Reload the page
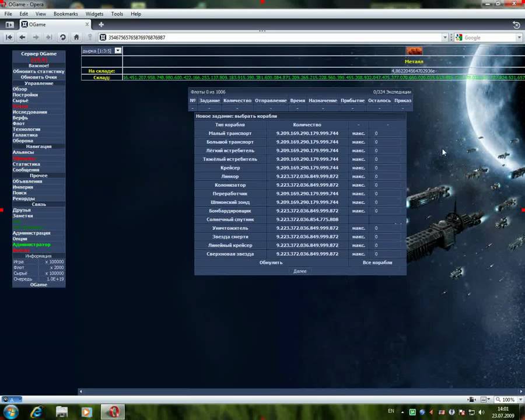This screenshot has height=420, width=525. coord(62,37)
